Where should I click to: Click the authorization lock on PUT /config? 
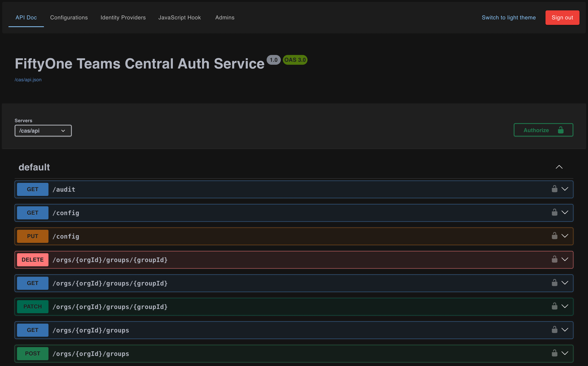pyautogui.click(x=555, y=236)
